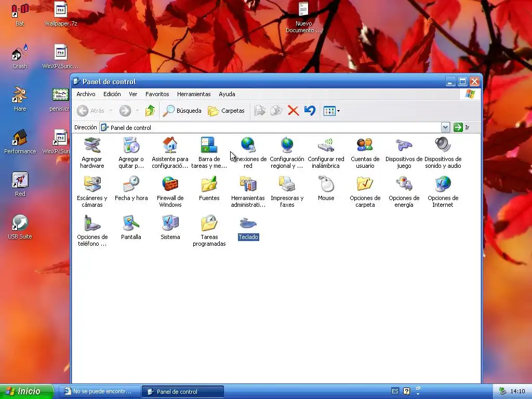The width and height of the screenshot is (532, 399).
Task: Click the ES language indicator
Action: pos(395,391)
